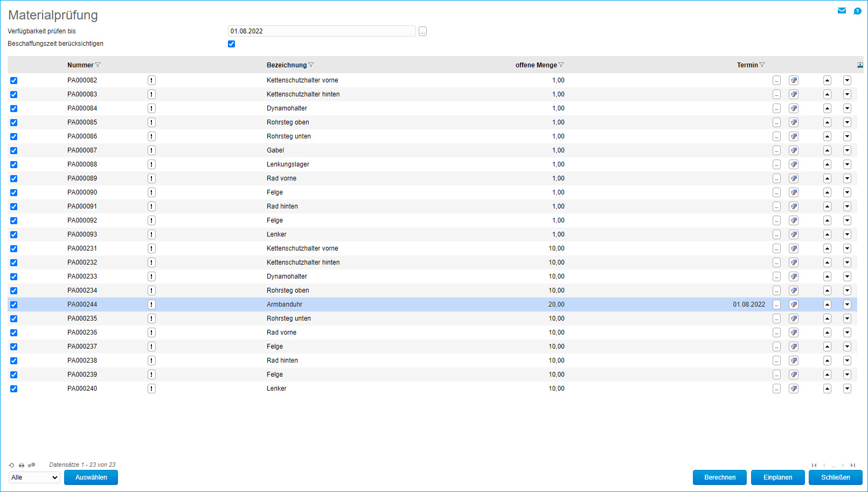Image resolution: width=868 pixels, height=492 pixels.
Task: Click the table export icon in header row
Action: tap(860, 65)
